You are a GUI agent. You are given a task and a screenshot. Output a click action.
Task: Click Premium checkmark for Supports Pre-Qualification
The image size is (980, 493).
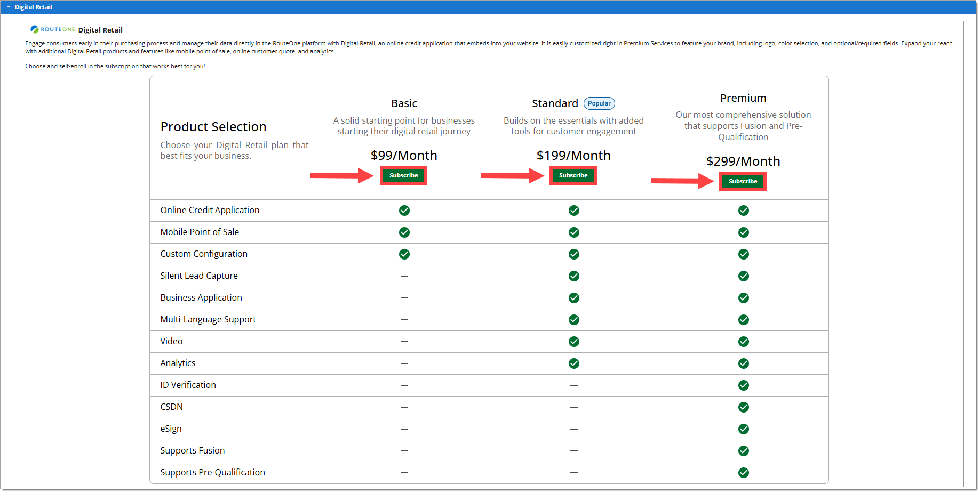(x=743, y=473)
